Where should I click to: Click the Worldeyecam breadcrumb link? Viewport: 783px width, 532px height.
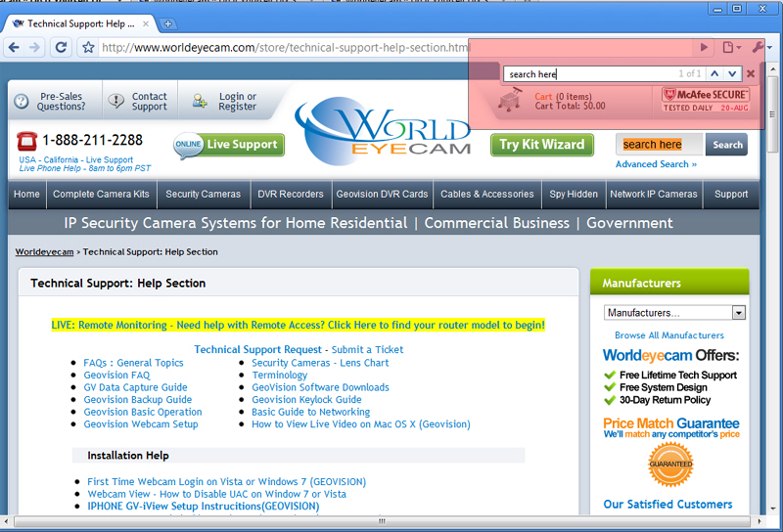(44, 252)
